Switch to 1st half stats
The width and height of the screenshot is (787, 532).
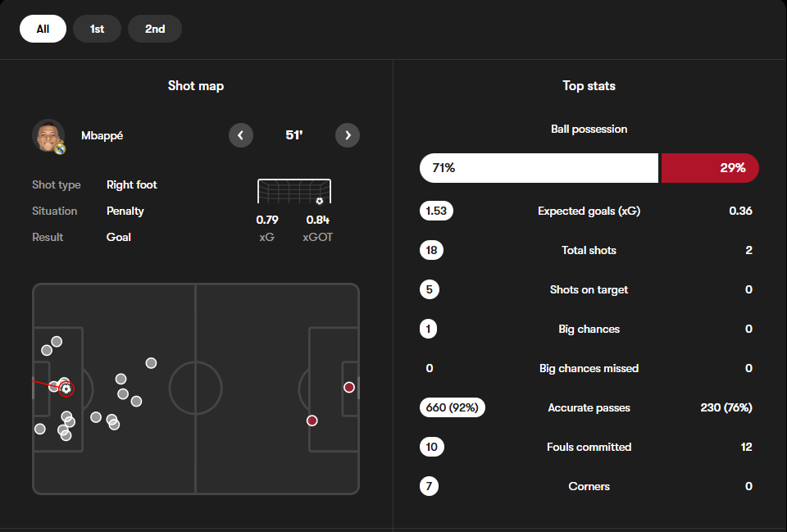tap(97, 29)
